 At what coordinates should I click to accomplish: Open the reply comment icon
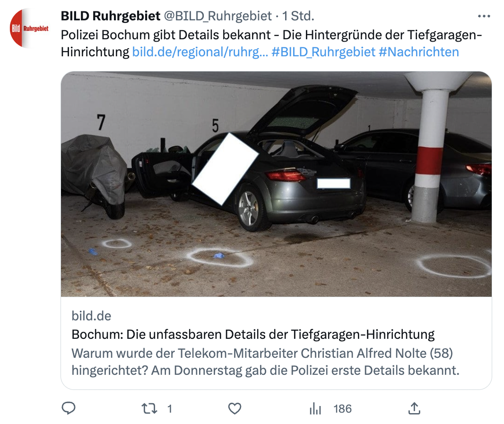point(68,408)
